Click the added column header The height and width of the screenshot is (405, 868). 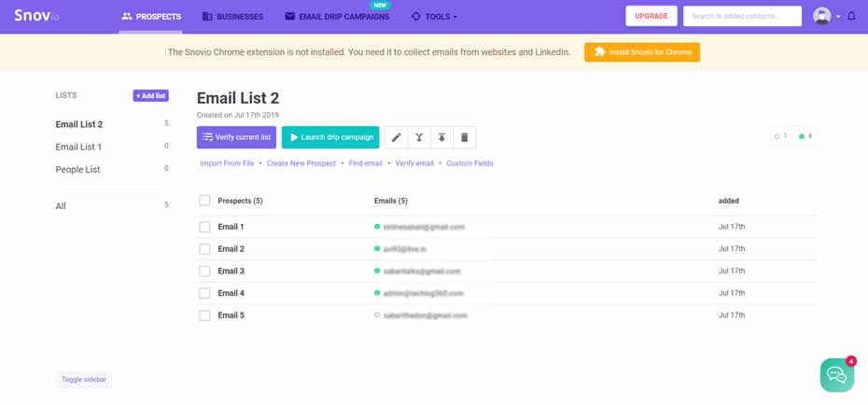[729, 201]
